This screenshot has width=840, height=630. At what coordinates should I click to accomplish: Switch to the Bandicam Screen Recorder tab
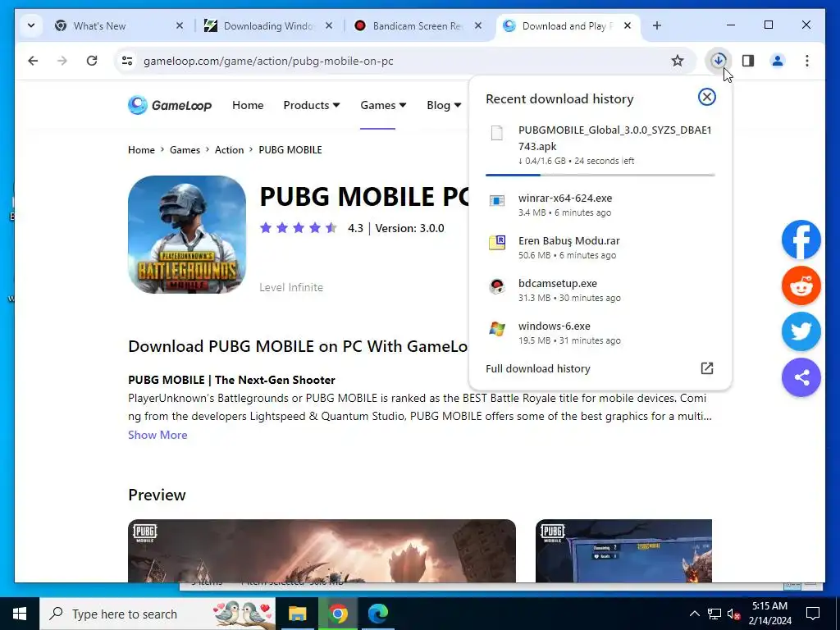click(x=418, y=25)
